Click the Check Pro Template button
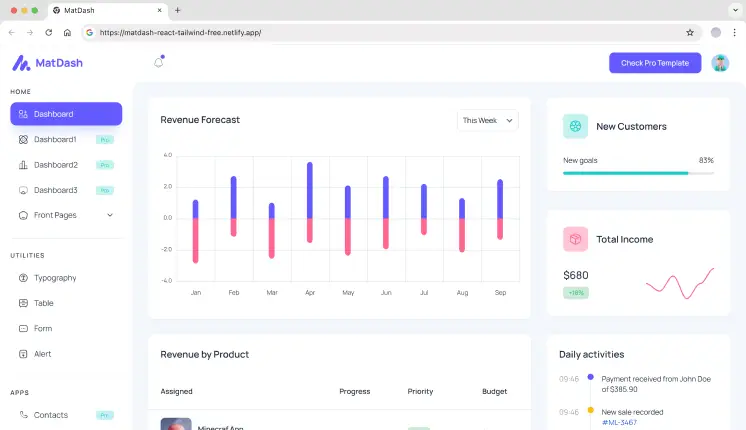Viewport: 746px width, 430px height. 654,63
